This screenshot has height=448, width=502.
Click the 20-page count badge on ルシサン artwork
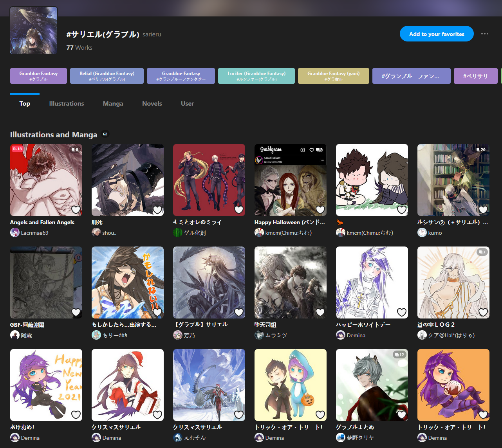tap(481, 149)
